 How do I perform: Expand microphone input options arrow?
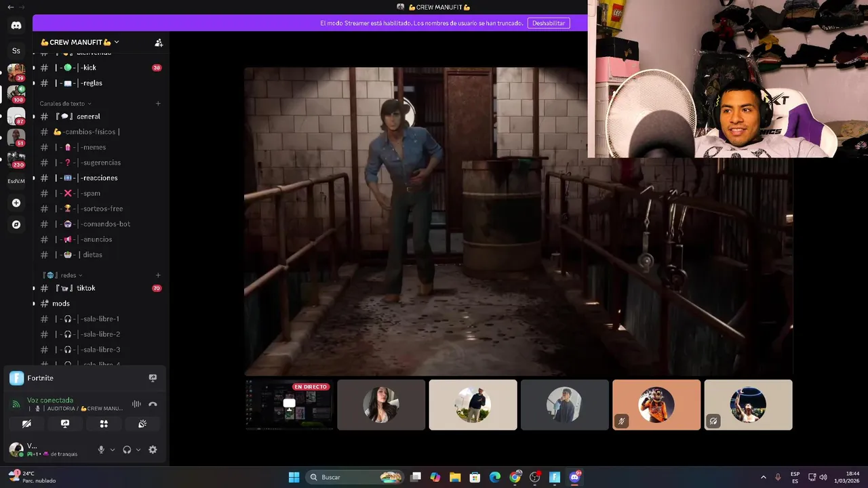click(x=113, y=449)
